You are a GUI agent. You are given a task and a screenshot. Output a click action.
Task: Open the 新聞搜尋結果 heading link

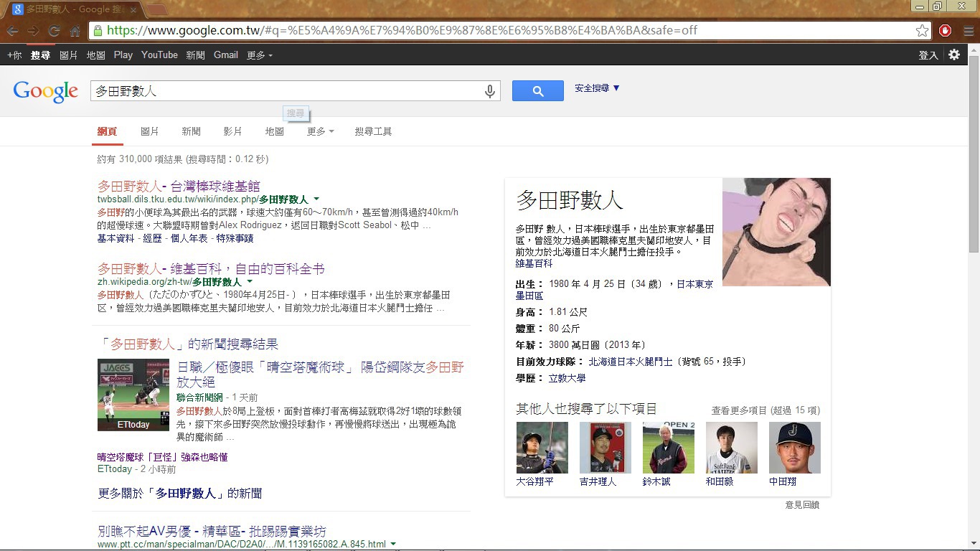tap(188, 344)
